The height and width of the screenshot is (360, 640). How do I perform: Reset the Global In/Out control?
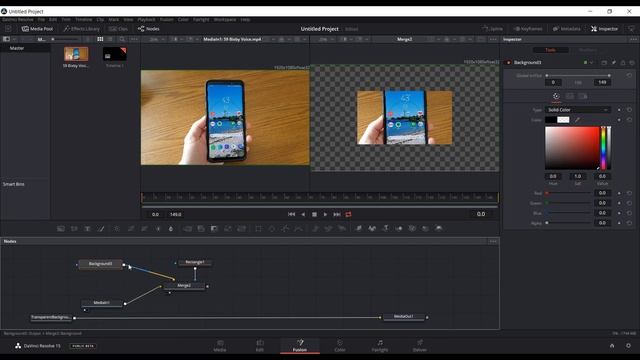pos(629,76)
